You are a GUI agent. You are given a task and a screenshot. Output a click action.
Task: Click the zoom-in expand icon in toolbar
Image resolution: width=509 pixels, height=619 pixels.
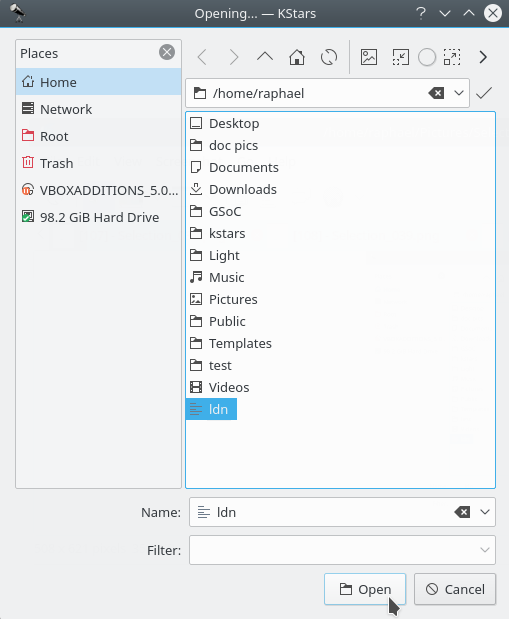point(452,57)
